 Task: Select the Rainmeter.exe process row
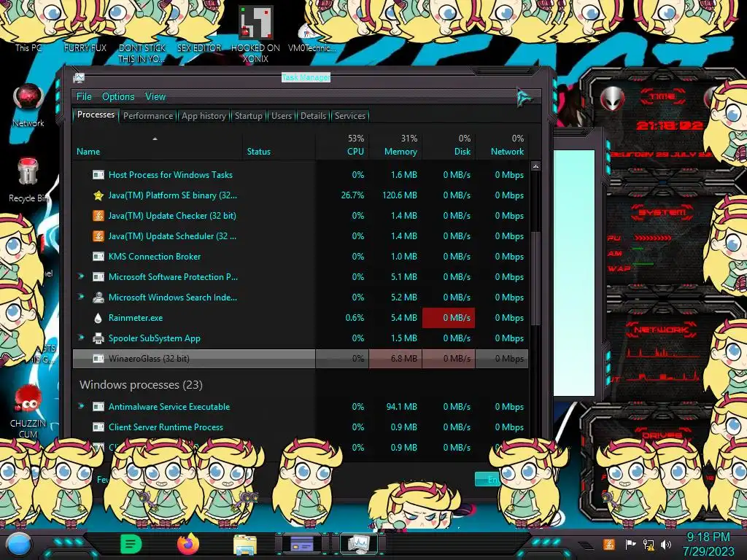(300, 318)
